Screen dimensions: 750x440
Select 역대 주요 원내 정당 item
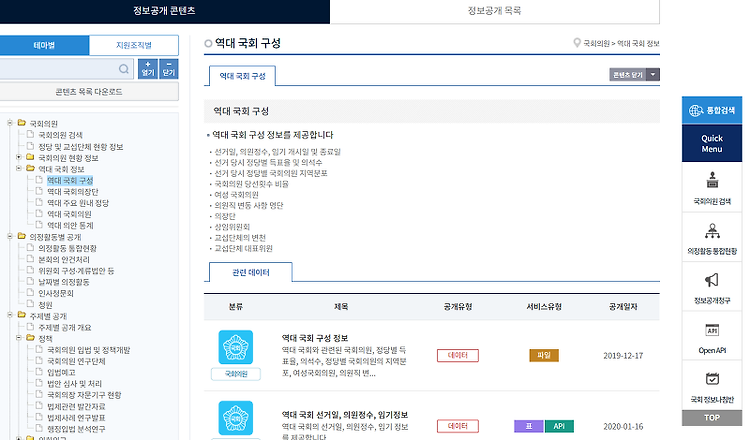tap(78, 203)
